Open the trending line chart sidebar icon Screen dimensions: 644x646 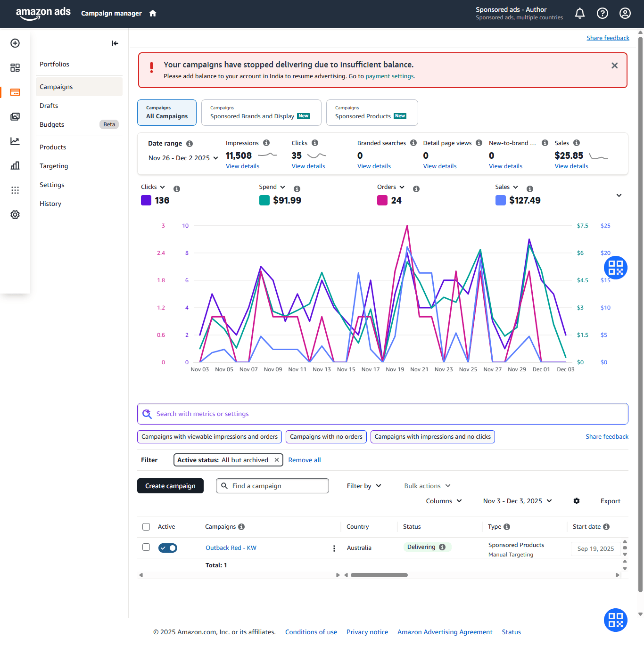point(15,141)
